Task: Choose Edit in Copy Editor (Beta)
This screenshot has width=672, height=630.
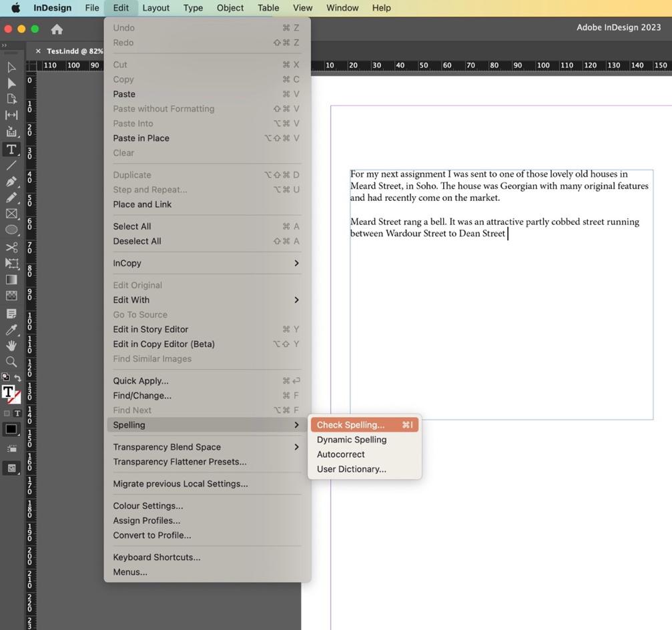Action: pos(207,344)
